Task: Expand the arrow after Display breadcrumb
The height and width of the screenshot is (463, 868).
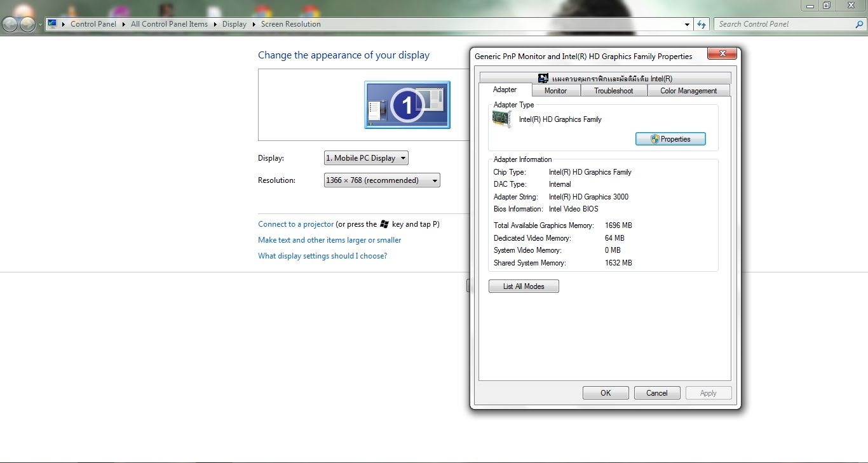Action: click(254, 24)
